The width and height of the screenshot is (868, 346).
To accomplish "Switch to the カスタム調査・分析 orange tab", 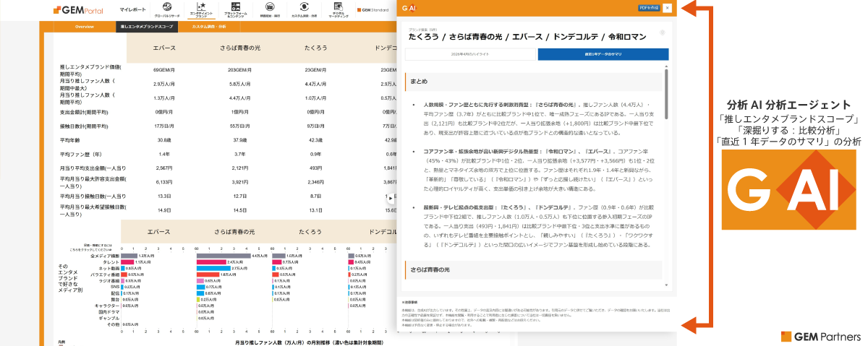I will (209, 27).
